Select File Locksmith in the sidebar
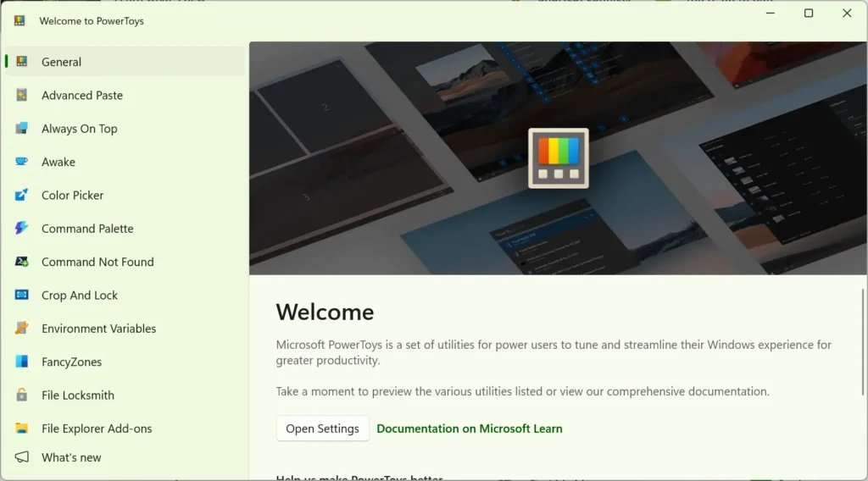The height and width of the screenshot is (481, 868). point(124,395)
